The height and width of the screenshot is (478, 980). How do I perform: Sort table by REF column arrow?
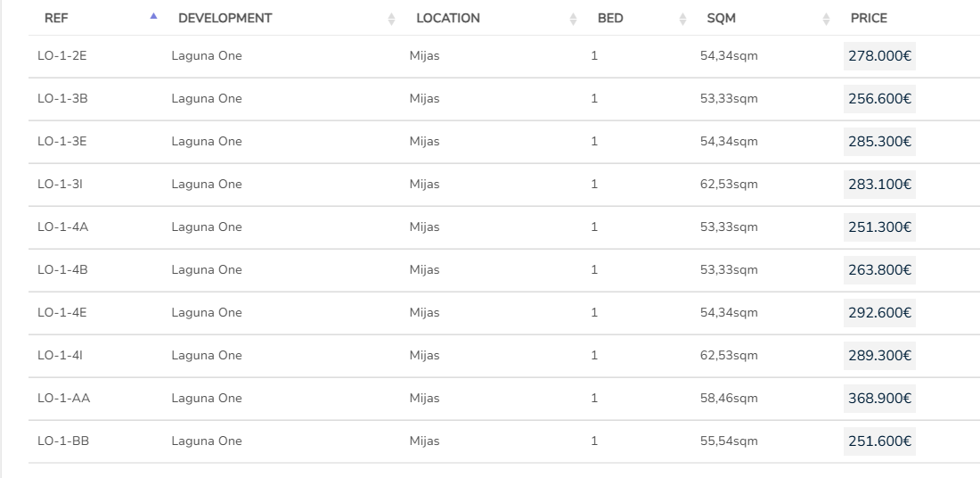click(x=154, y=17)
